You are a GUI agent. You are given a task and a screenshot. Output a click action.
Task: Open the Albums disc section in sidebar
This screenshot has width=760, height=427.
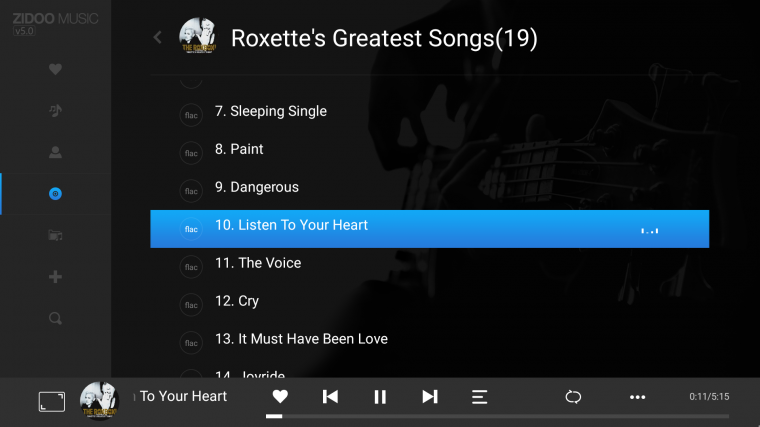[55, 194]
